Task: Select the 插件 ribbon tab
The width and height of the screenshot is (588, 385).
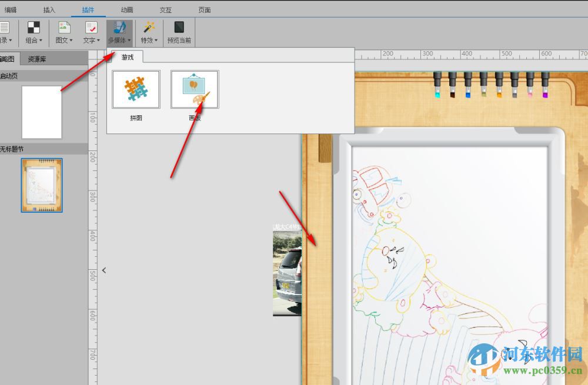Action: point(88,10)
